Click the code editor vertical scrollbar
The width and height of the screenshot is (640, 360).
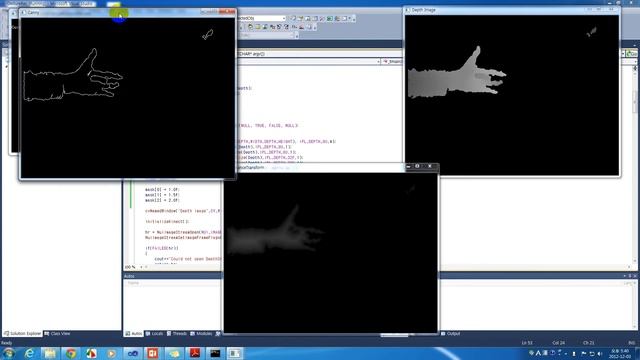[x=635, y=163]
